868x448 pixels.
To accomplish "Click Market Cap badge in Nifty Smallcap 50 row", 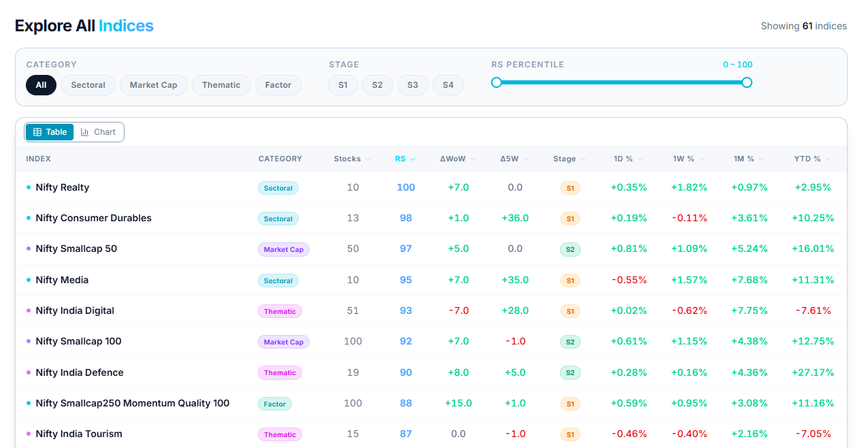I will (284, 249).
